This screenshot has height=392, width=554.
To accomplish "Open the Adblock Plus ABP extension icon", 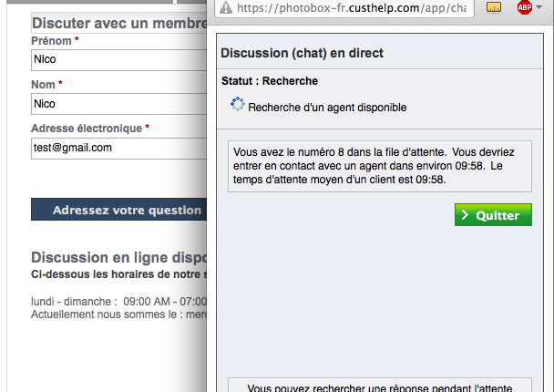I will 525,7.
